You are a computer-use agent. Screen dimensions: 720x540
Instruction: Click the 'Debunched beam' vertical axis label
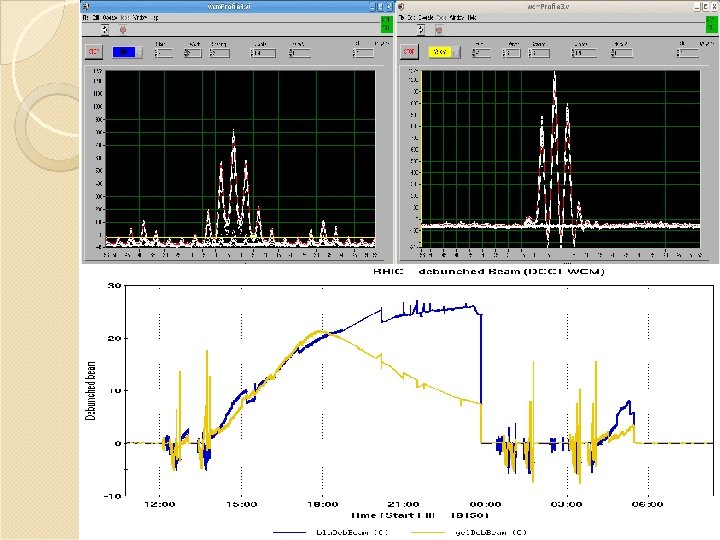[90, 391]
